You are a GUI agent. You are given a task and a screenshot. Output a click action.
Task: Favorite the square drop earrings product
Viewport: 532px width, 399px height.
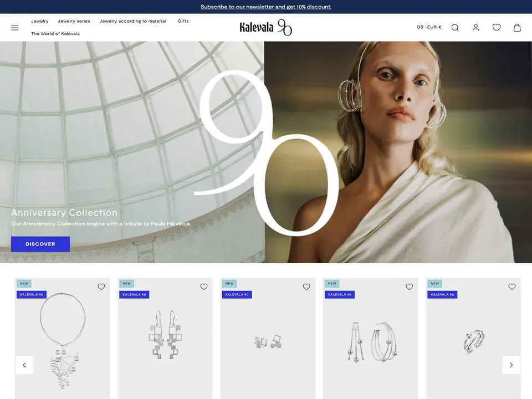204,287
